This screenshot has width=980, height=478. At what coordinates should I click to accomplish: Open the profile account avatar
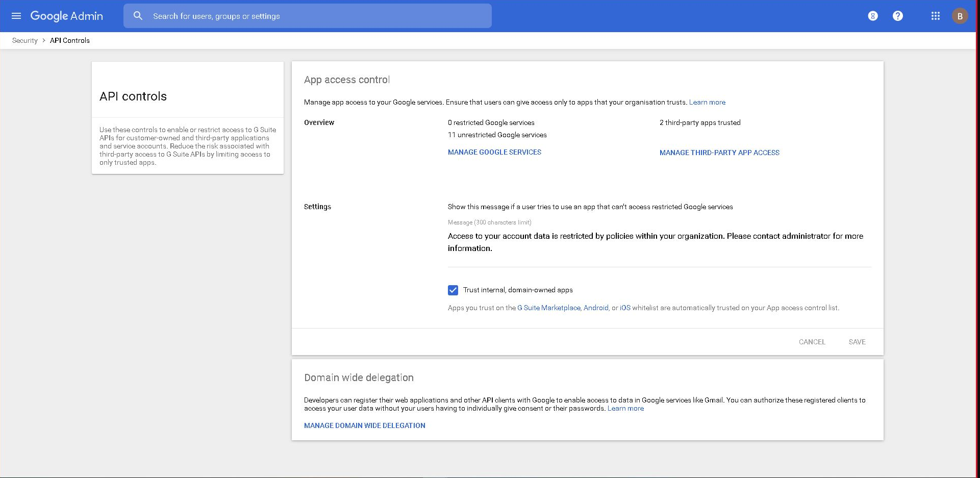click(960, 16)
